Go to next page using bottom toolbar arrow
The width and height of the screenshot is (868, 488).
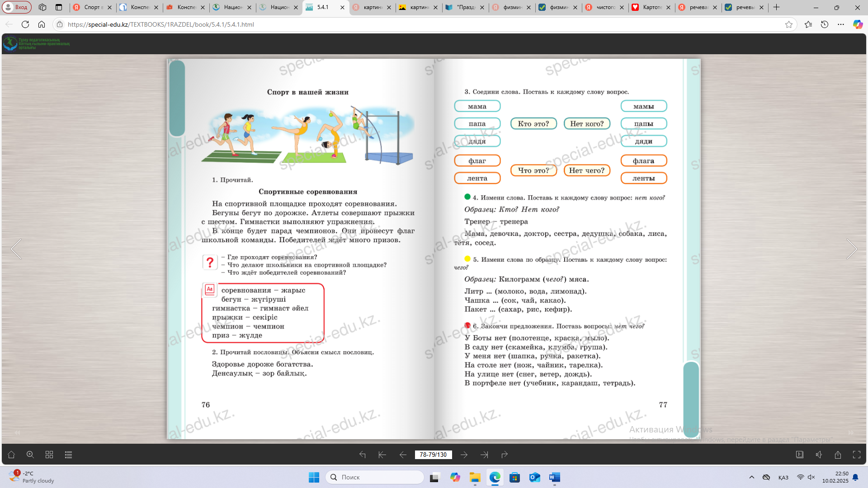(x=464, y=455)
